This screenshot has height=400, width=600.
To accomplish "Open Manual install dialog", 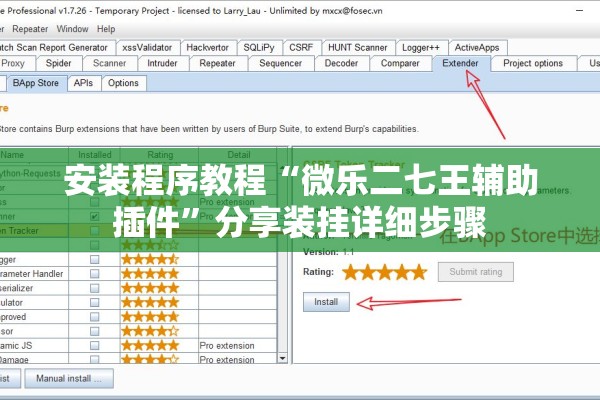I will tap(69, 379).
